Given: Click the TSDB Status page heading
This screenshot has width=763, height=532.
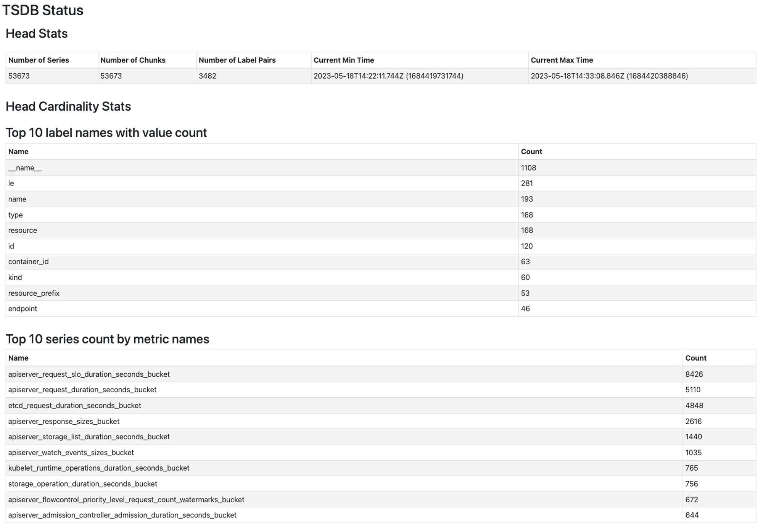Looking at the screenshot, I should click(43, 10).
